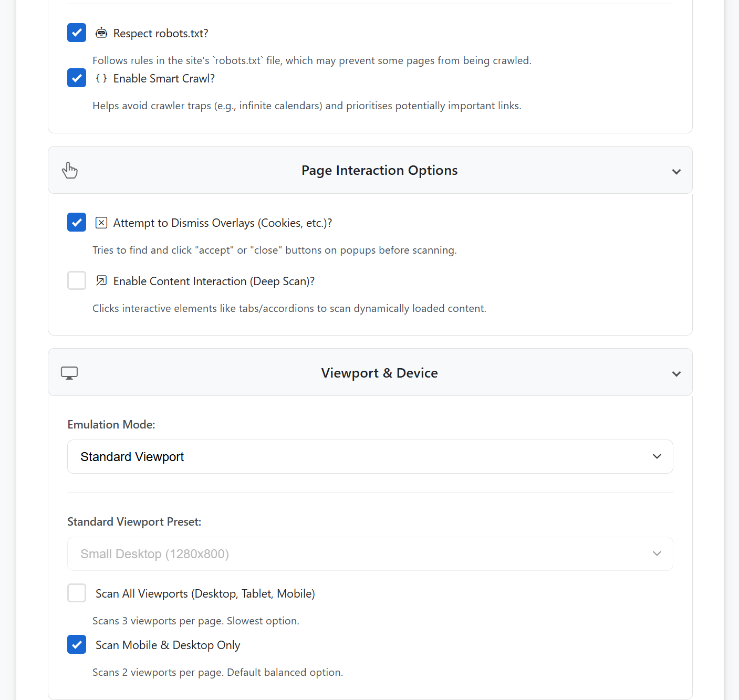Open the Emulation Mode dropdown

370,457
